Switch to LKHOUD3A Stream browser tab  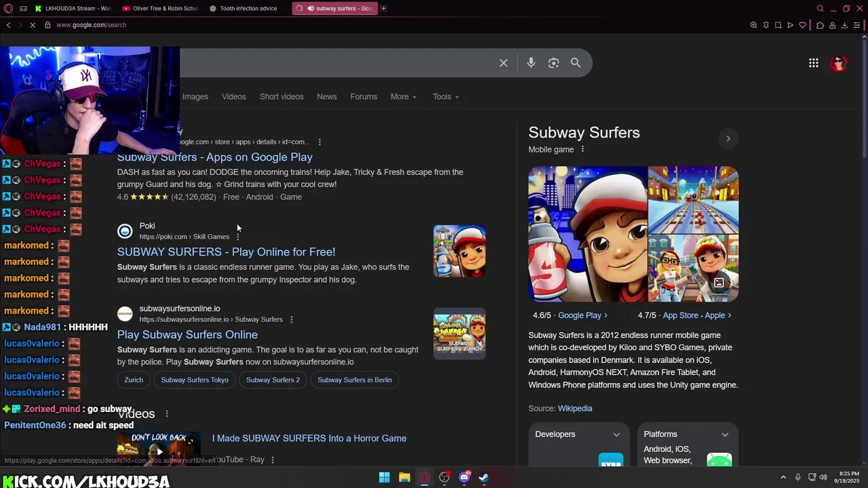(73, 8)
